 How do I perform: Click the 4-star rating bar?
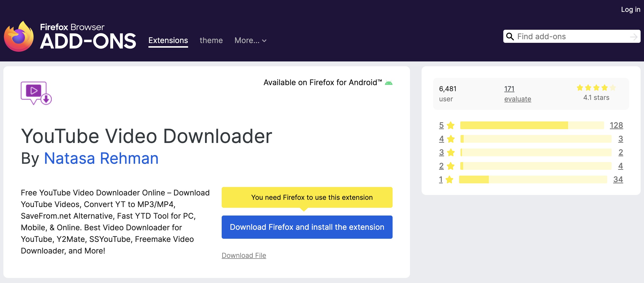click(x=536, y=139)
